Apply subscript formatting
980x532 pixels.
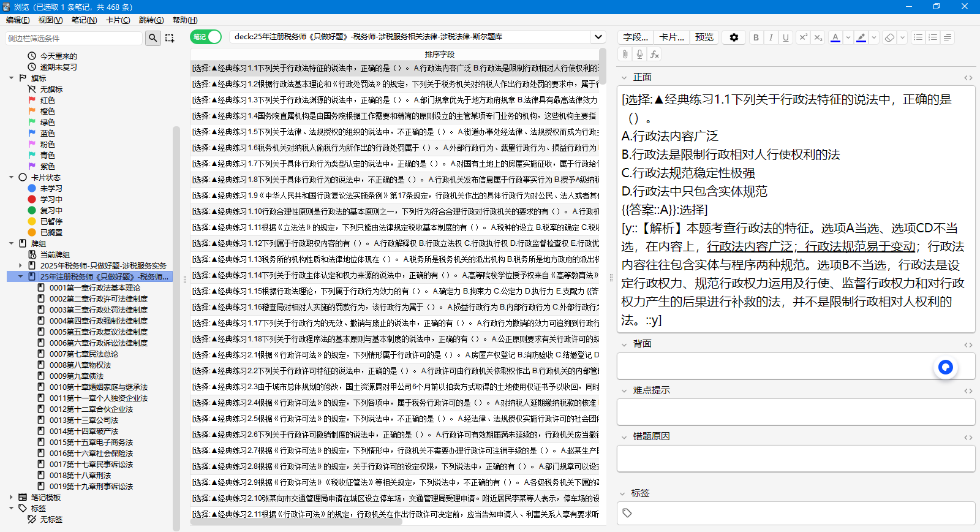click(x=818, y=37)
